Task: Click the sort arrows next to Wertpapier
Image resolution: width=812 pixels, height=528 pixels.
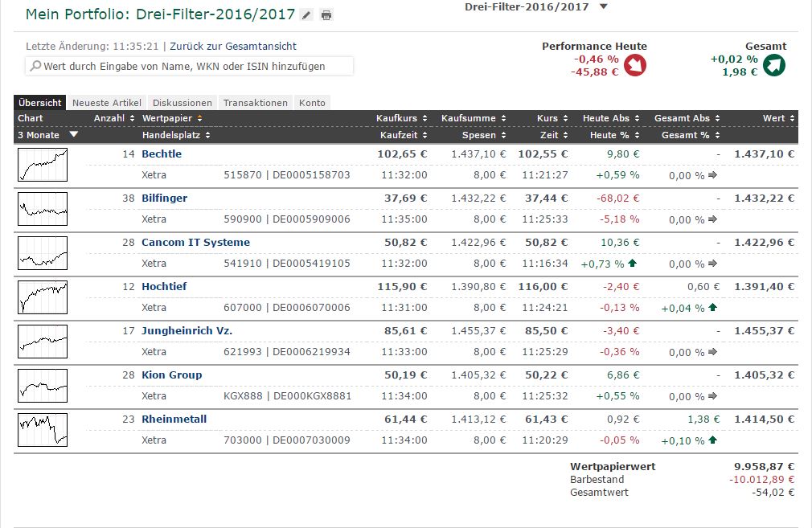Action: click(200, 118)
